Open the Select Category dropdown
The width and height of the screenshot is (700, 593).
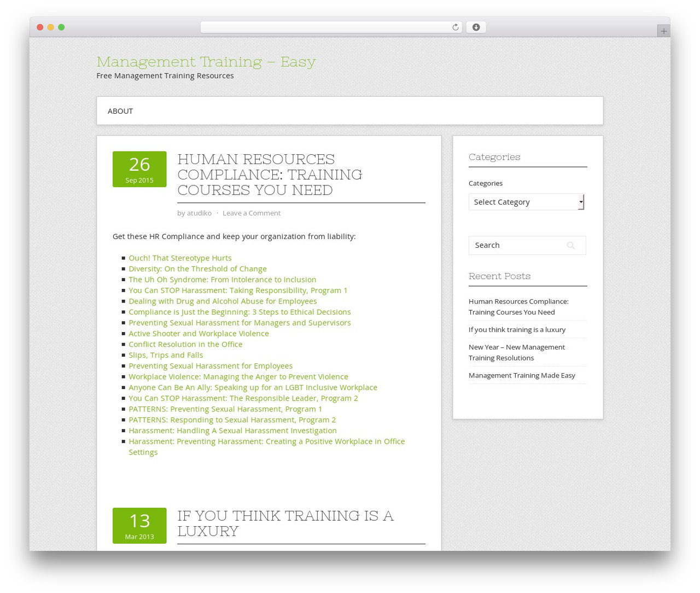pyautogui.click(x=527, y=202)
